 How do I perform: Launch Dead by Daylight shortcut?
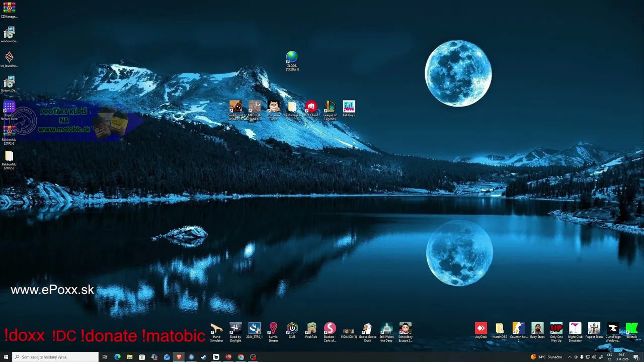235,332
